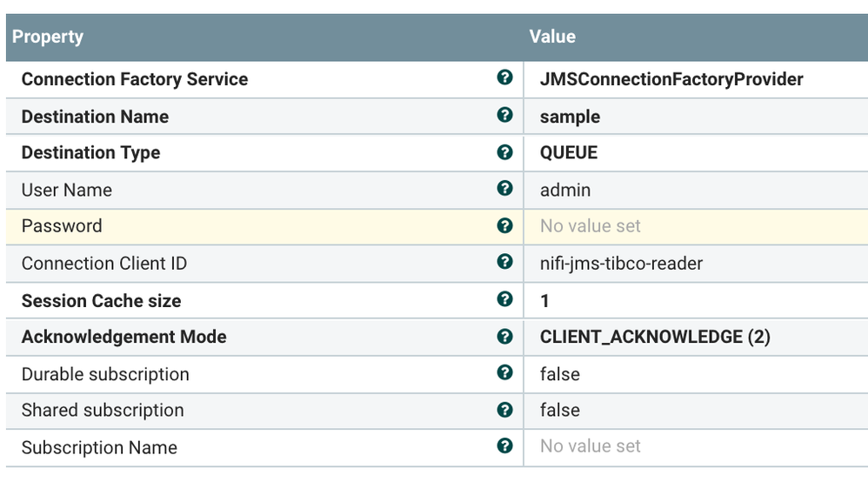Click help icon next to User Name
The image size is (868, 482).
click(504, 189)
